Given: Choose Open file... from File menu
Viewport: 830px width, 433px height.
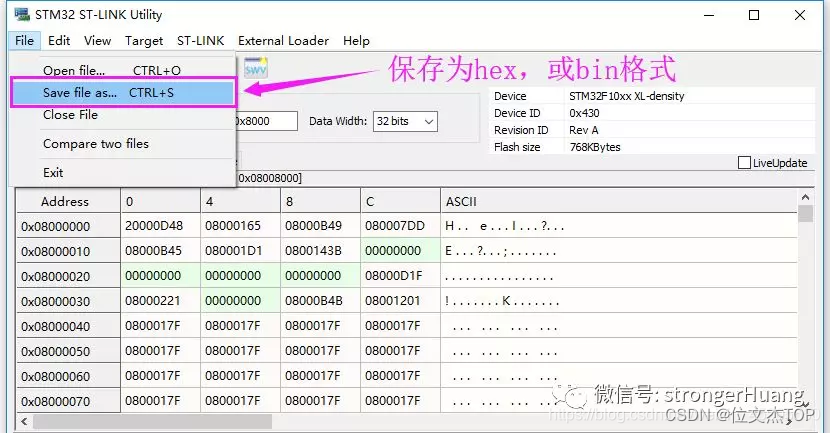Looking at the screenshot, I should point(123,70).
